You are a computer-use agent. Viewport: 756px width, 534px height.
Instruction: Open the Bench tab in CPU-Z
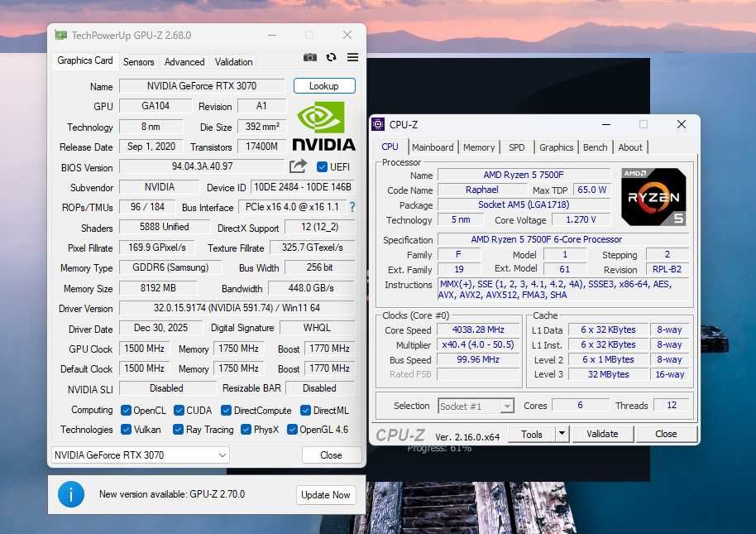(595, 147)
